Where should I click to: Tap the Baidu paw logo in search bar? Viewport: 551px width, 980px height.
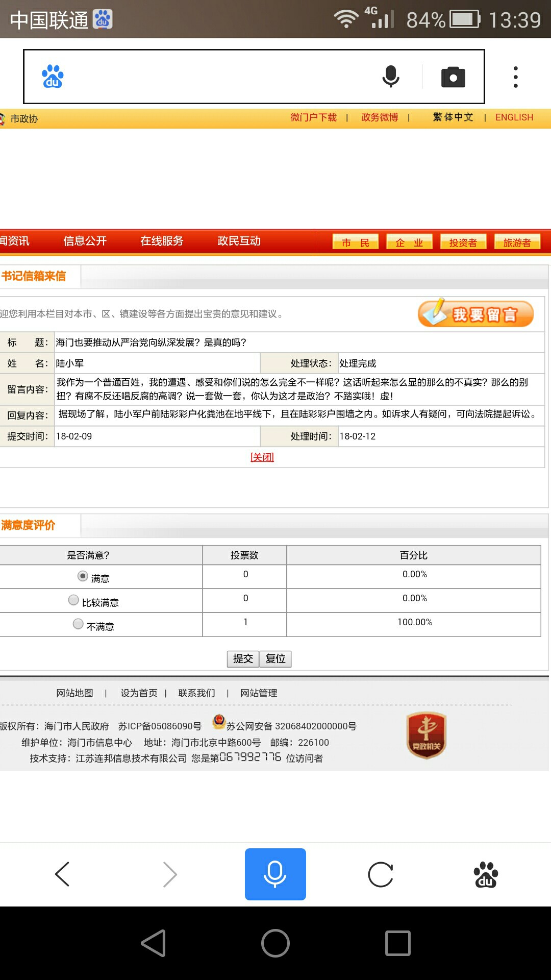point(53,77)
